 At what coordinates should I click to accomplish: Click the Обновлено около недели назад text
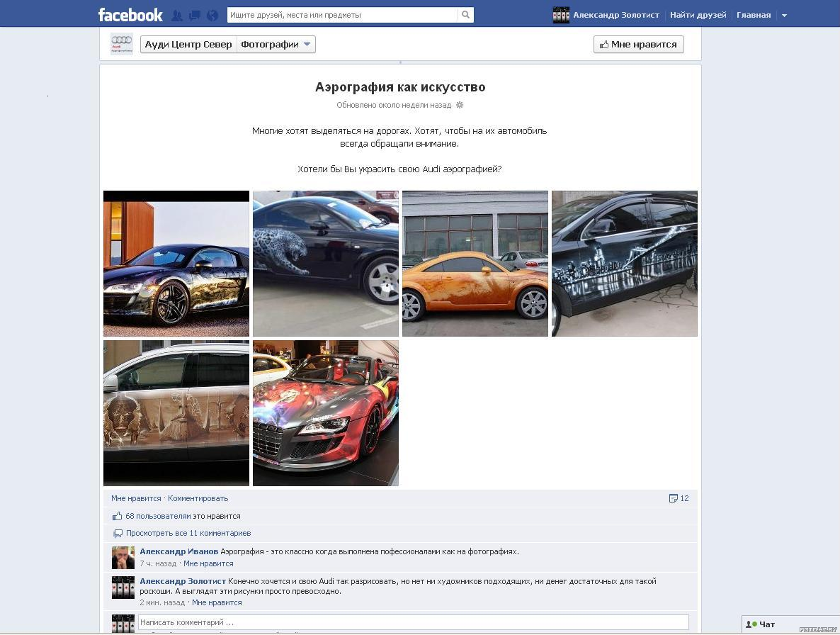click(394, 105)
